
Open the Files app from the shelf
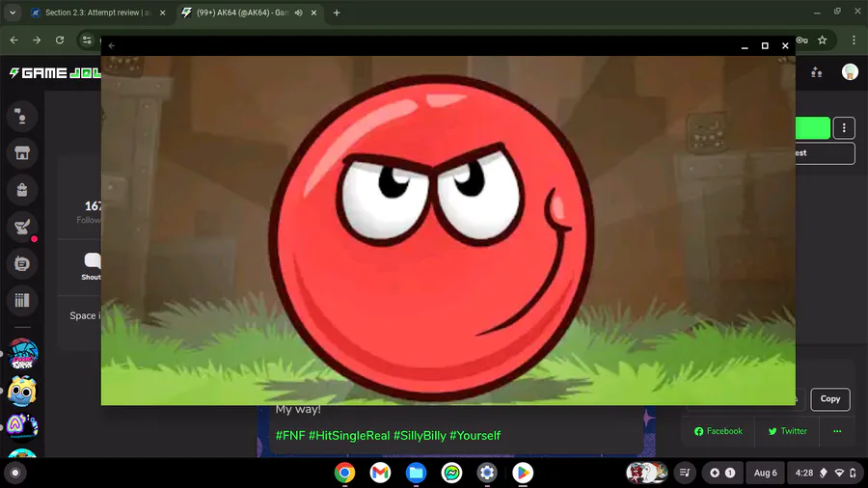(416, 473)
